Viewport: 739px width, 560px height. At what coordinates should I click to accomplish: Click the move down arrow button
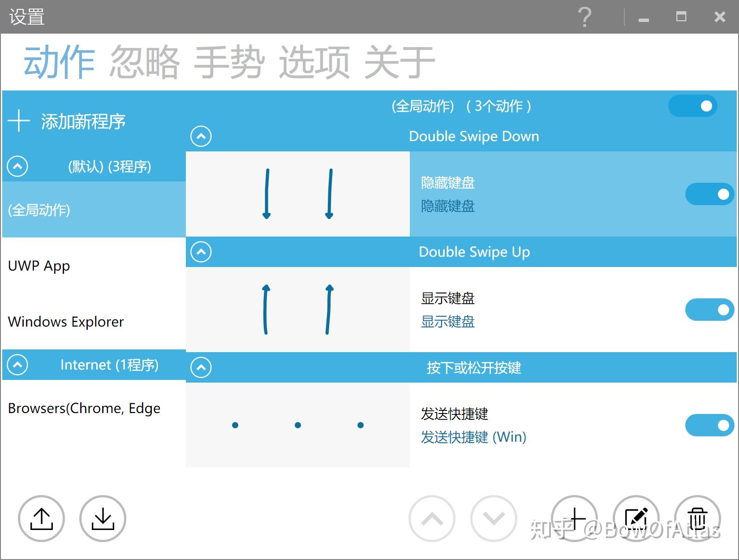[494, 518]
